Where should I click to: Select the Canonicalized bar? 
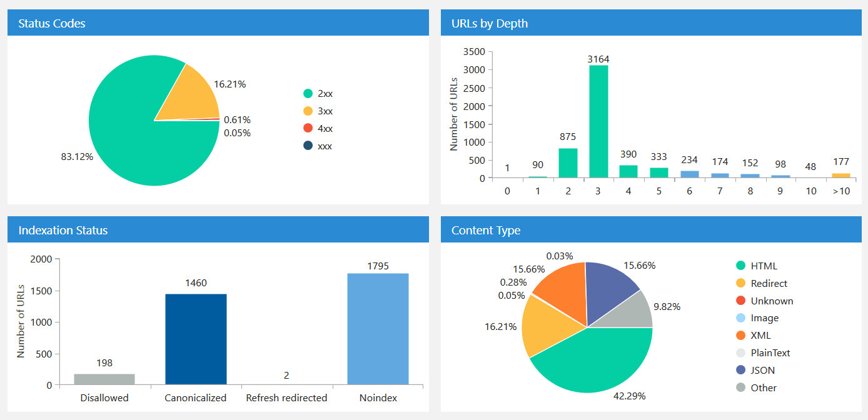(196, 339)
